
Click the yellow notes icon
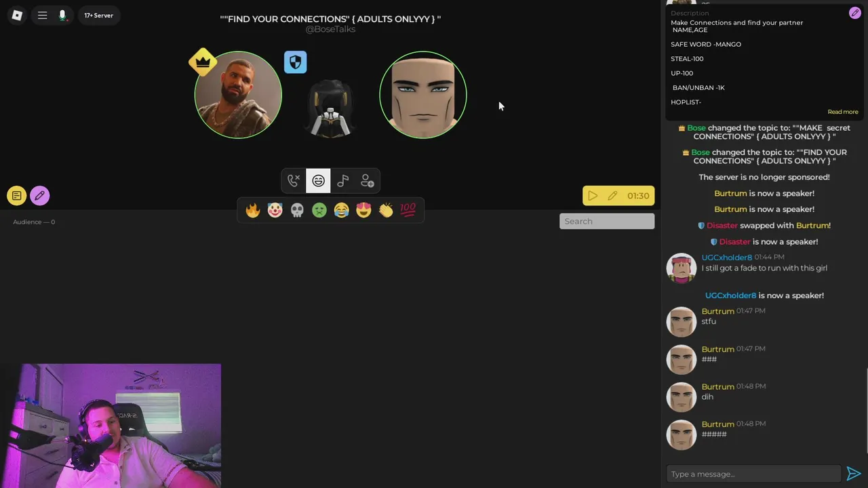[x=17, y=196]
